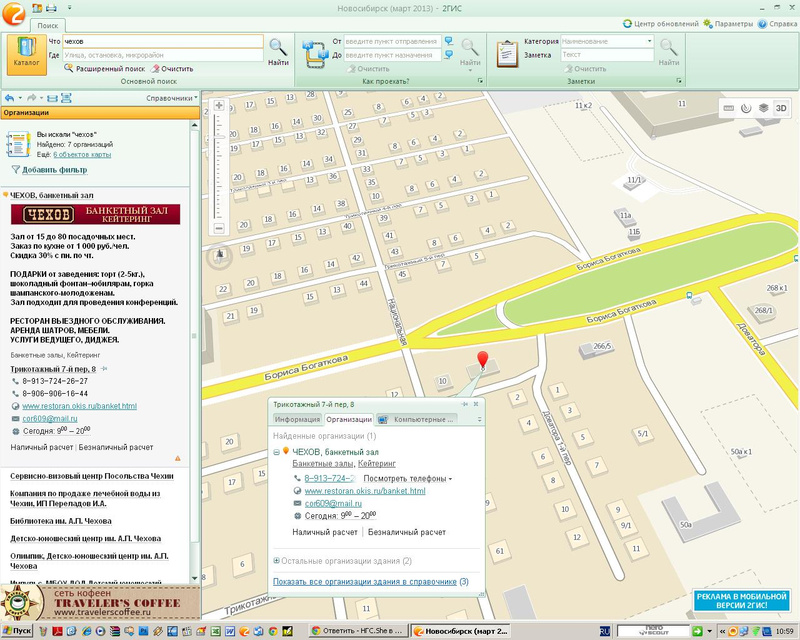The width and height of the screenshot is (800, 640).
Task: Click the map compass rotation icon
Action: pyautogui.click(x=219, y=254)
